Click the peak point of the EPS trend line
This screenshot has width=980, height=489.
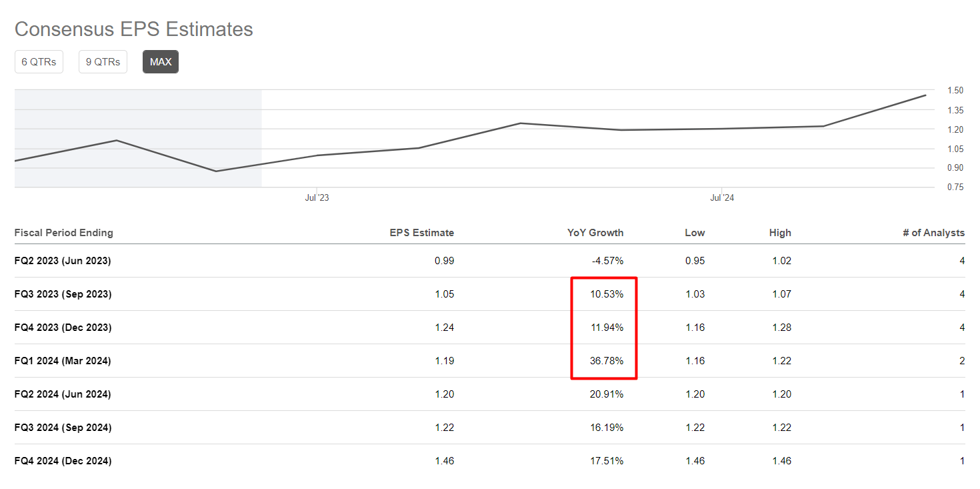(x=925, y=95)
